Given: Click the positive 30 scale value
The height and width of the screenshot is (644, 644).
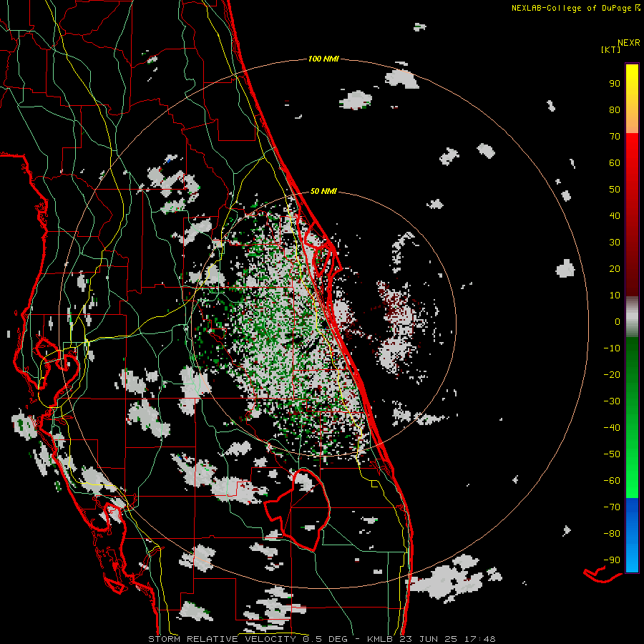Looking at the screenshot, I should tap(615, 243).
